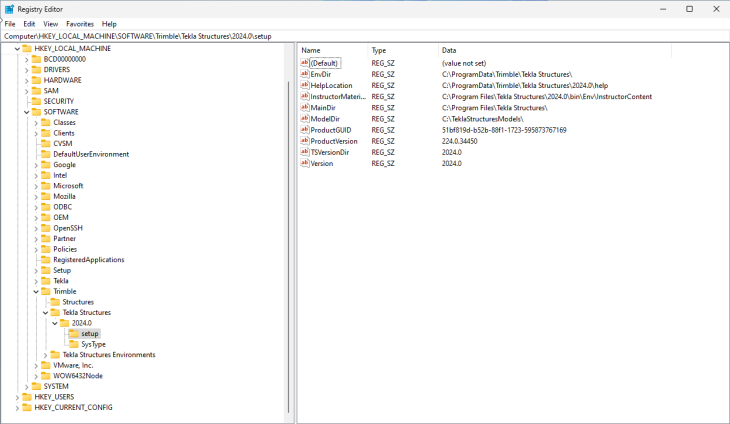Open the File menu
The width and height of the screenshot is (730, 424).
(x=10, y=24)
